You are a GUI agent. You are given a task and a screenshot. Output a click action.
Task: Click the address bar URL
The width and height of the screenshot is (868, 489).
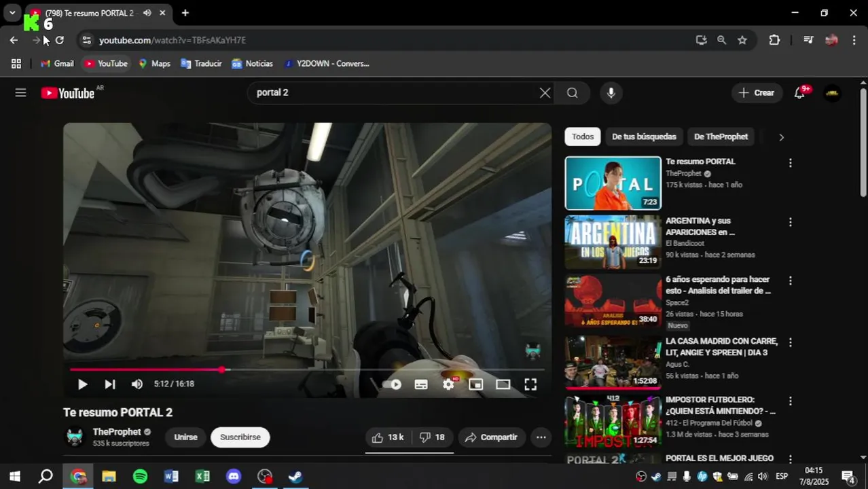coord(173,40)
